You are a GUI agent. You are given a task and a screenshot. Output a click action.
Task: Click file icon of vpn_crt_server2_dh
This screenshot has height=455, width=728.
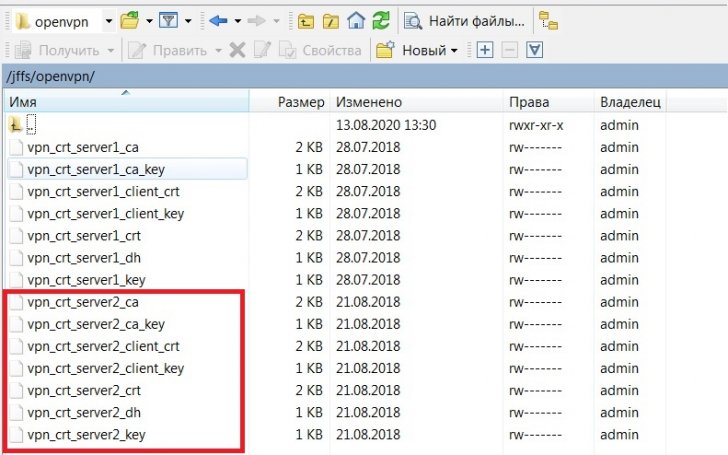coord(16,413)
